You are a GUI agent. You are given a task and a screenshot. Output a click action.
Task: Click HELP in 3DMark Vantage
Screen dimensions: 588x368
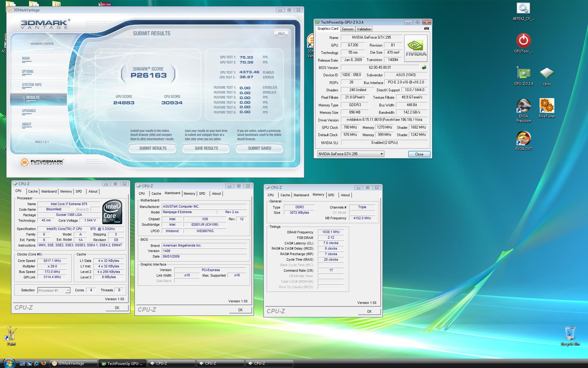(x=281, y=33)
